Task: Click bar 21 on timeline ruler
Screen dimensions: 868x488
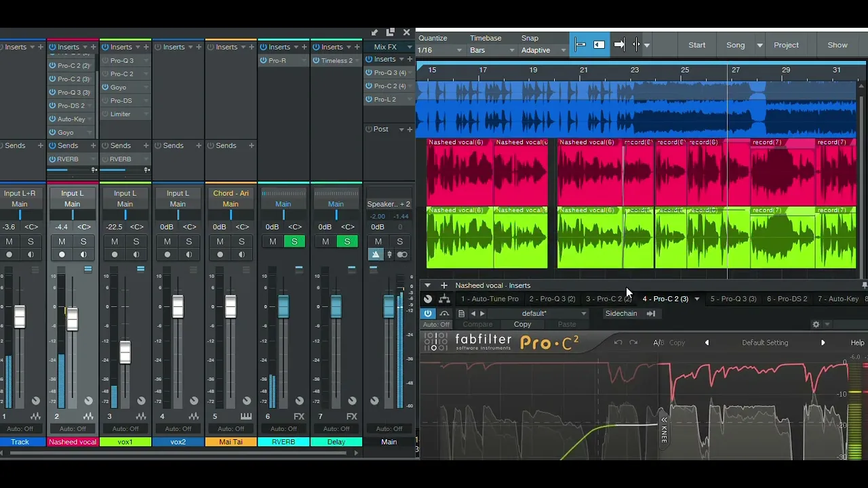Action: [583, 70]
